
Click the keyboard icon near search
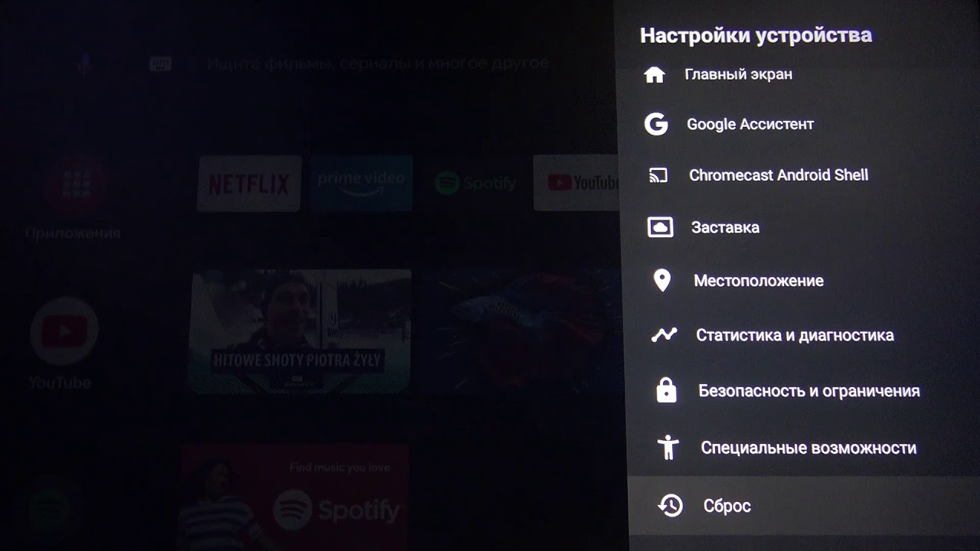160,64
